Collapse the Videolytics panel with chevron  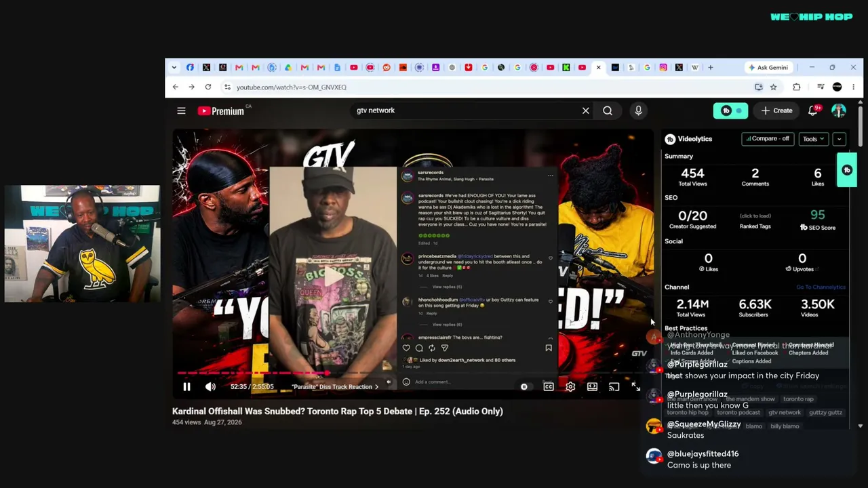tap(839, 139)
